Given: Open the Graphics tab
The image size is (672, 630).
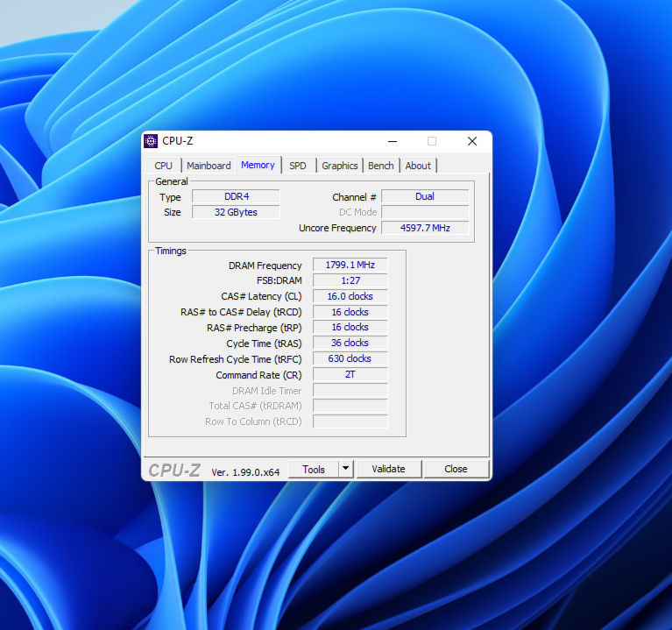Looking at the screenshot, I should 340,166.
